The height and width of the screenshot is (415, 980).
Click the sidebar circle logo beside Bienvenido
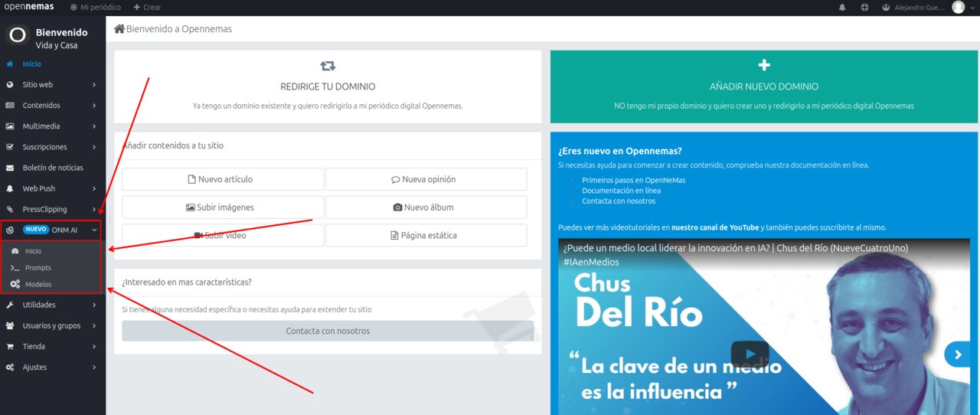(x=17, y=35)
